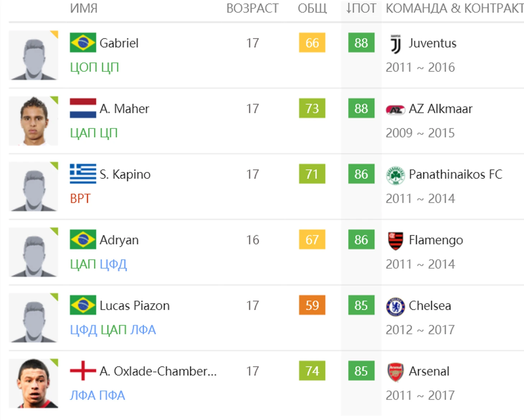Click the Panathinaikos FC clover crest
Image resolution: width=524 pixels, height=420 pixels.
(x=396, y=175)
